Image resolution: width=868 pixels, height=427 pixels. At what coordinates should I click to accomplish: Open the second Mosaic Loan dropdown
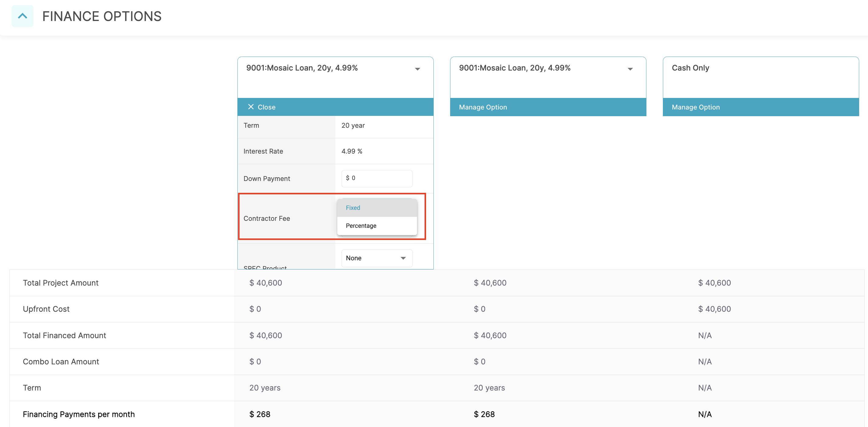pyautogui.click(x=631, y=69)
